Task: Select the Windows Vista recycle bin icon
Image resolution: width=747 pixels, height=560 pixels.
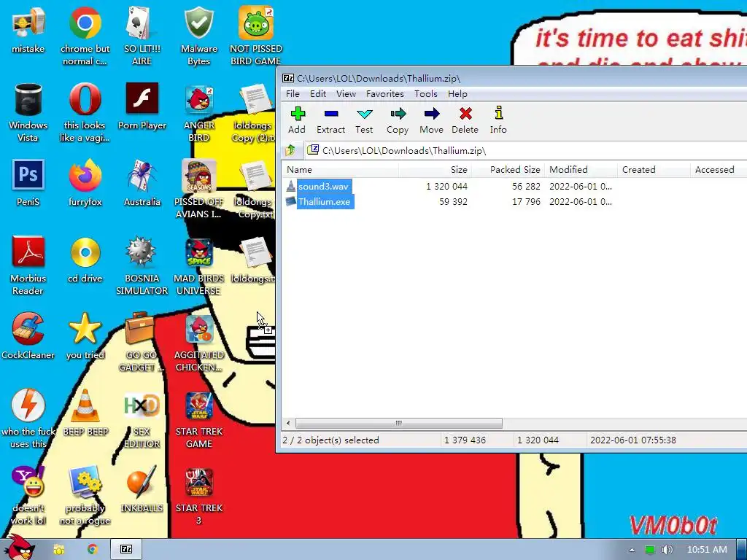Action: click(x=28, y=112)
